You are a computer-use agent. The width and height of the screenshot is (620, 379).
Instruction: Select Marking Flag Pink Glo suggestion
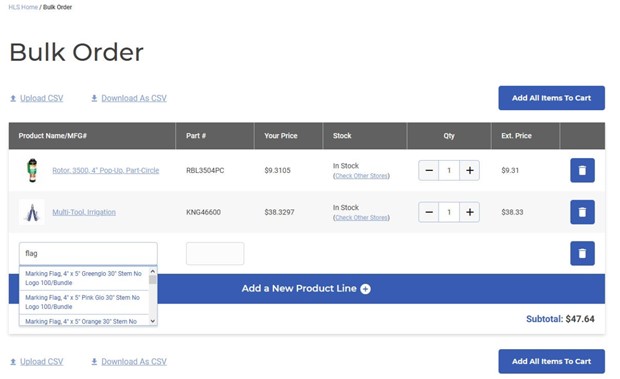pos(83,302)
